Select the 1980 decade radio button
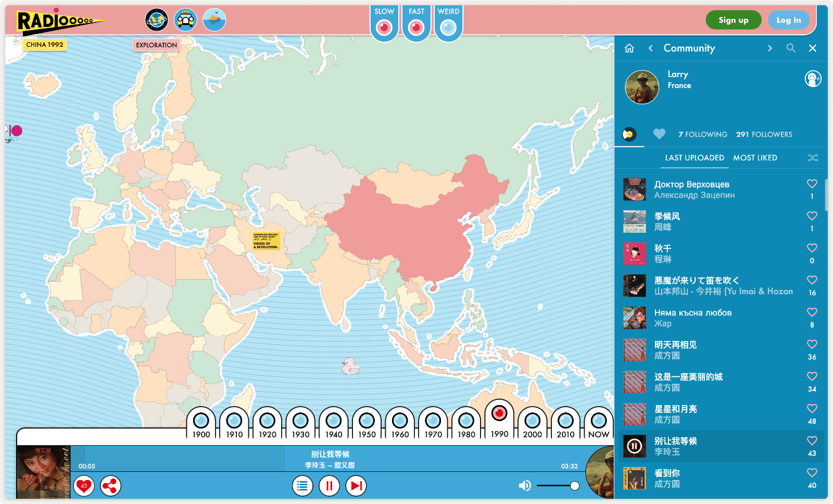The image size is (833, 504). tap(466, 421)
